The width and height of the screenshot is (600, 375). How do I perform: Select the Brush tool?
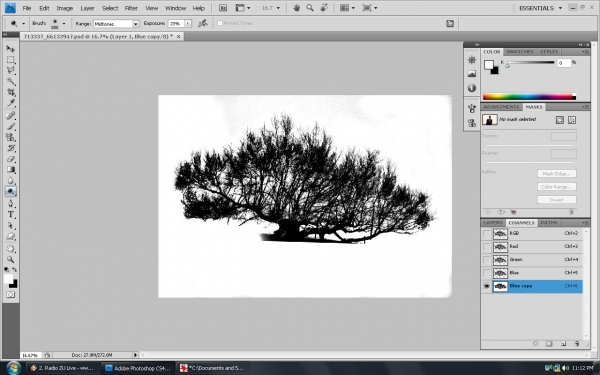tap(10, 126)
